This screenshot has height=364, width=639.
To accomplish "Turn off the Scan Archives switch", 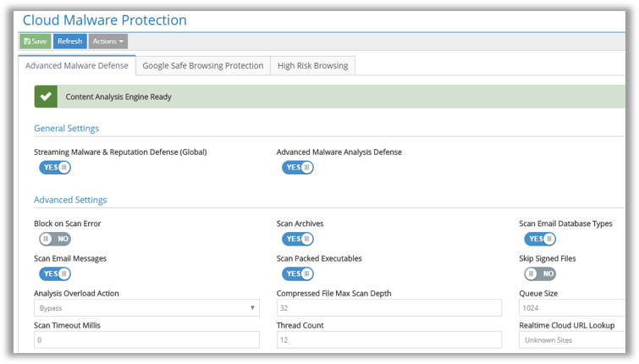I will [298, 239].
